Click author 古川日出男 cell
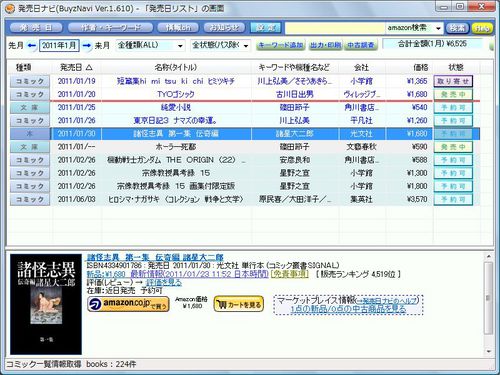500x375 pixels. pos(295,94)
